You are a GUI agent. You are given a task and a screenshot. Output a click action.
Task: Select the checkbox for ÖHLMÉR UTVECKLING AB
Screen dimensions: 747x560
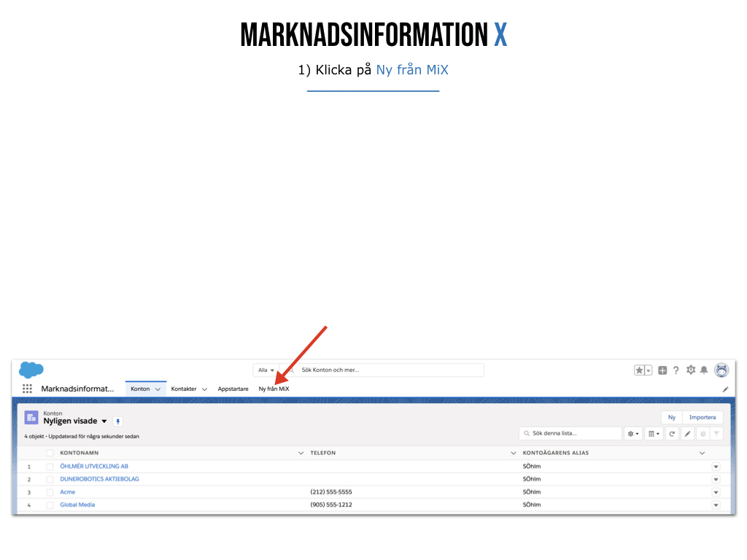click(50, 467)
